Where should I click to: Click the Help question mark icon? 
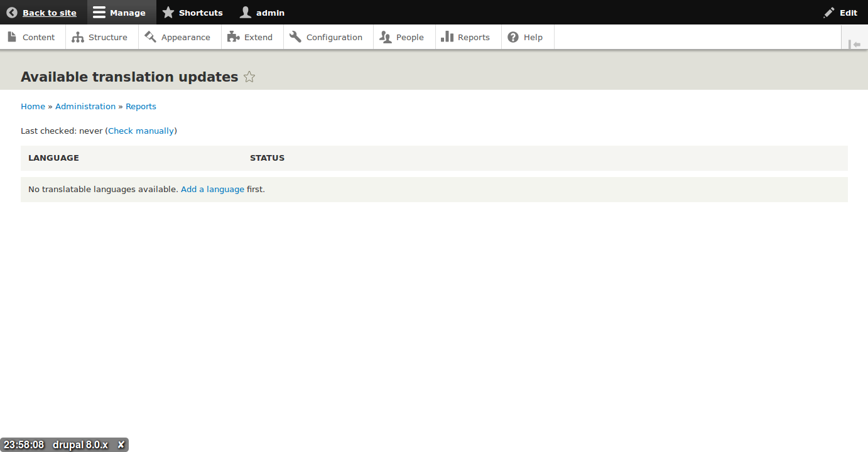[513, 37]
